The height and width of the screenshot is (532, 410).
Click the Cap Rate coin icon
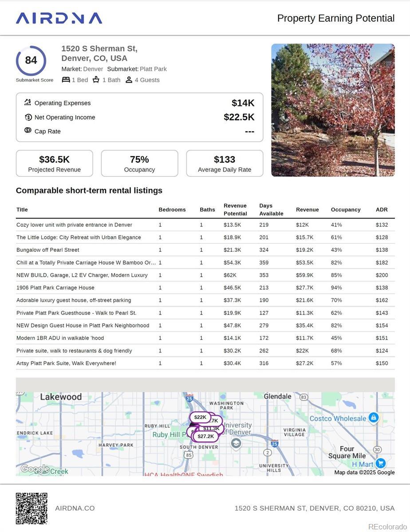point(28,130)
